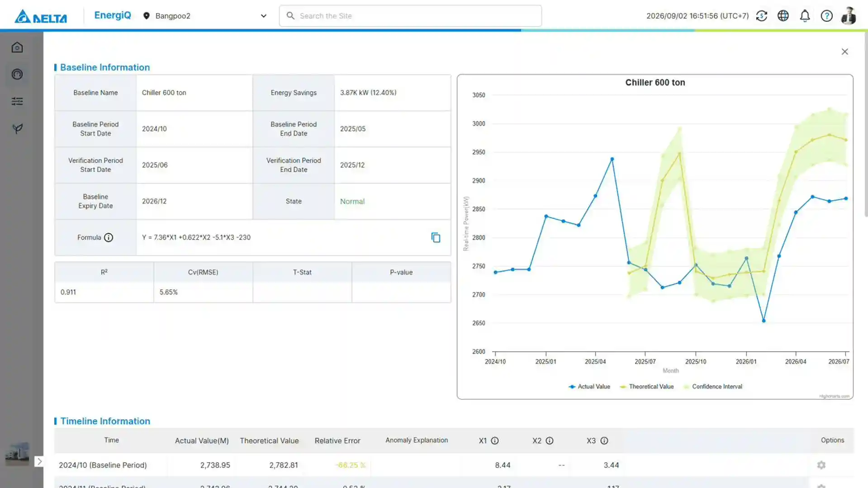
Task: Open the Home sidebar icon
Action: click(x=17, y=47)
